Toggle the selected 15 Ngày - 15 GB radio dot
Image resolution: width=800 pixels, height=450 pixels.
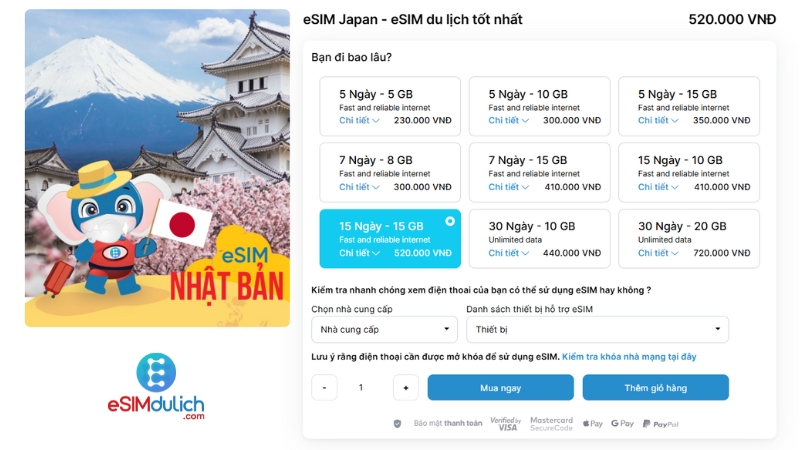[x=449, y=221]
